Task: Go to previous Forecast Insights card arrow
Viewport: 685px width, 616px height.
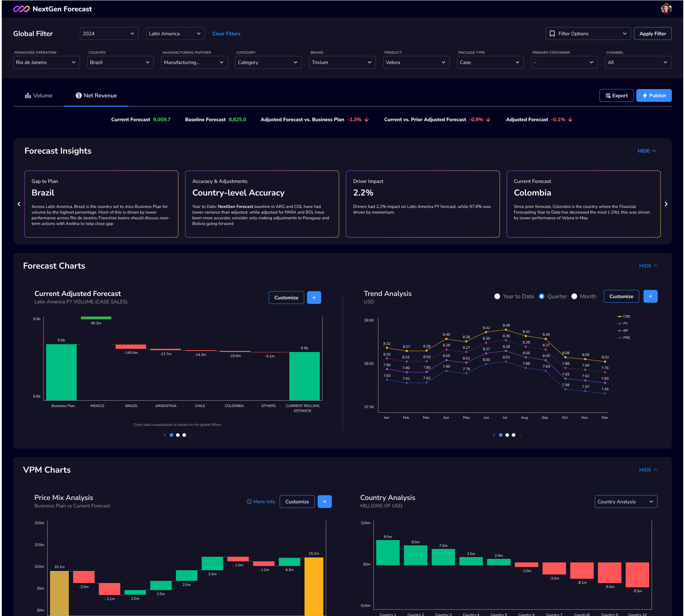Action: (x=19, y=204)
